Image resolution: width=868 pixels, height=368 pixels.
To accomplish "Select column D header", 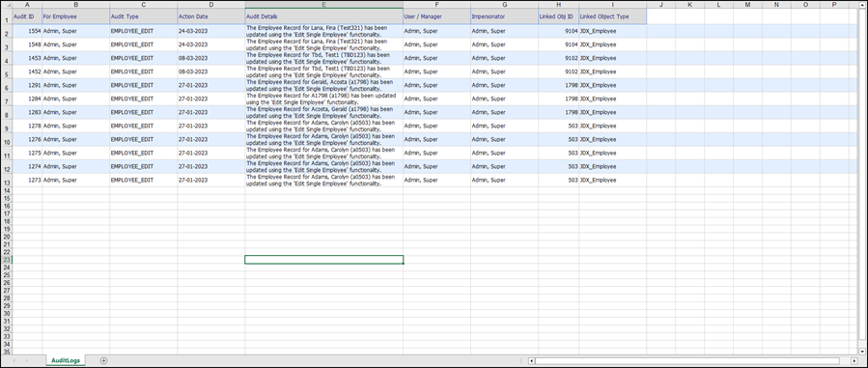I will pos(210,5).
